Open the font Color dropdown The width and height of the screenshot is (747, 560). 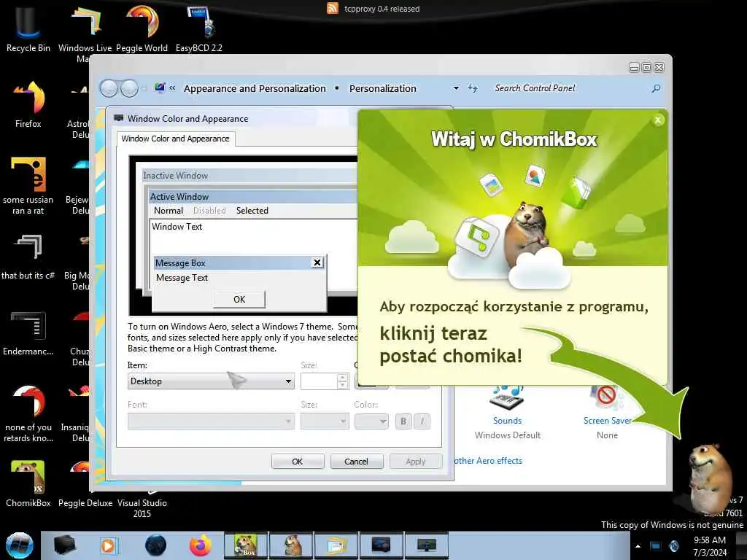click(x=371, y=421)
